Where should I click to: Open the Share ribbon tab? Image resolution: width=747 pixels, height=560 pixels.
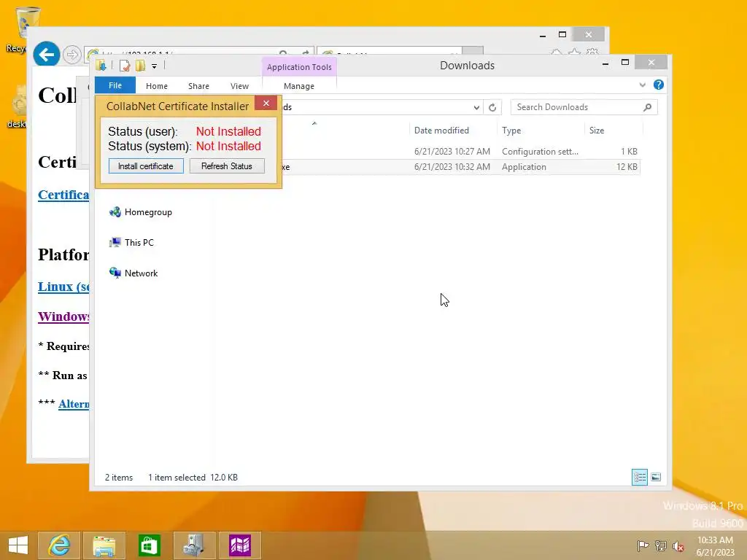click(x=198, y=86)
